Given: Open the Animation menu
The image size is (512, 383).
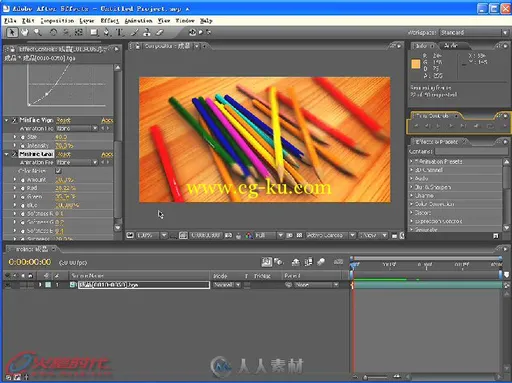Looking at the screenshot, I should tap(138, 21).
